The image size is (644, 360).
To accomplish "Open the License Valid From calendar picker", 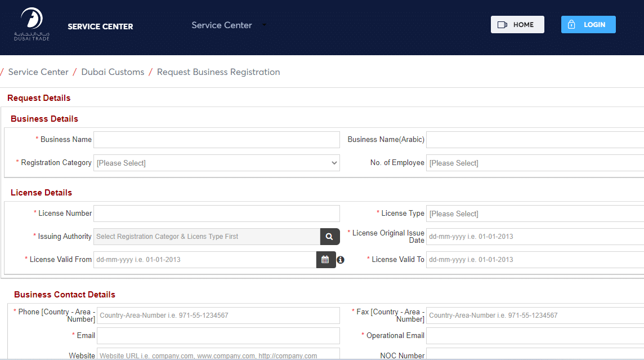I will pos(325,260).
